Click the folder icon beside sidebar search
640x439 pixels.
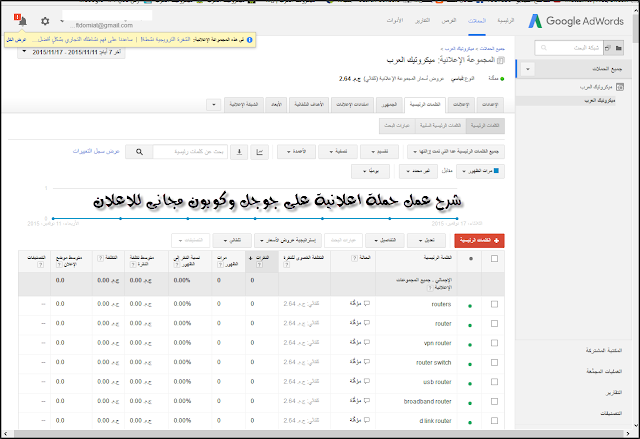[619, 48]
